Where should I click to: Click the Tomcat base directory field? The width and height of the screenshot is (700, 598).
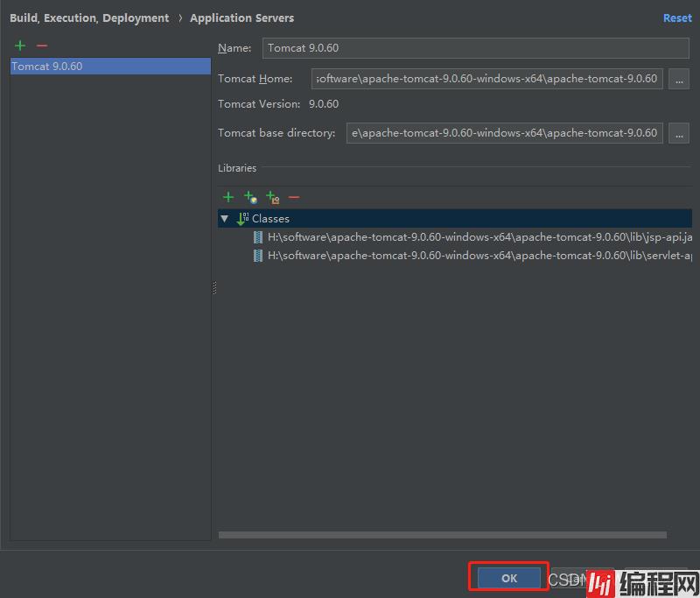click(504, 133)
